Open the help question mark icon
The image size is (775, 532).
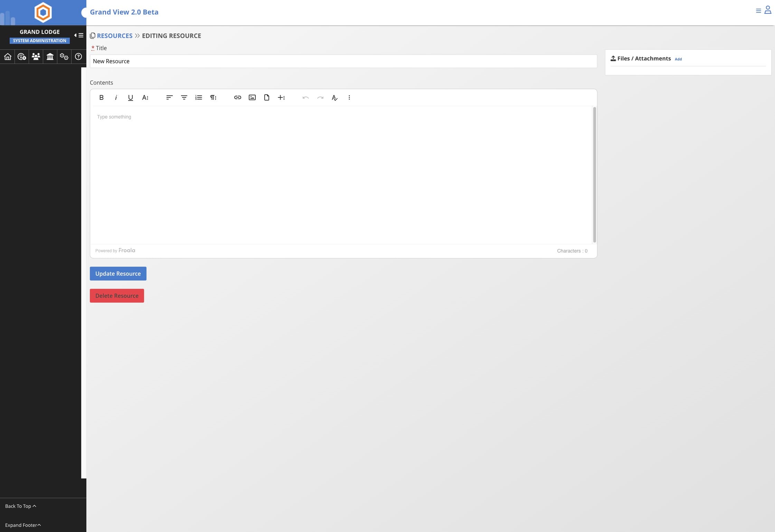coord(78,56)
